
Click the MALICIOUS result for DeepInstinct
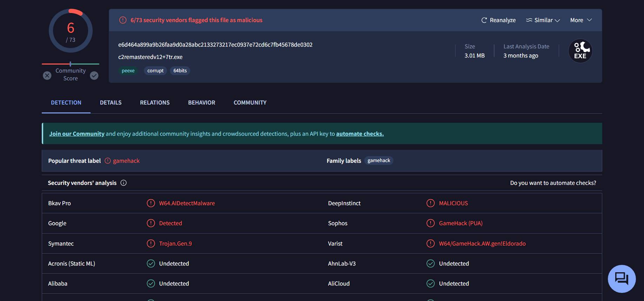[x=453, y=203]
